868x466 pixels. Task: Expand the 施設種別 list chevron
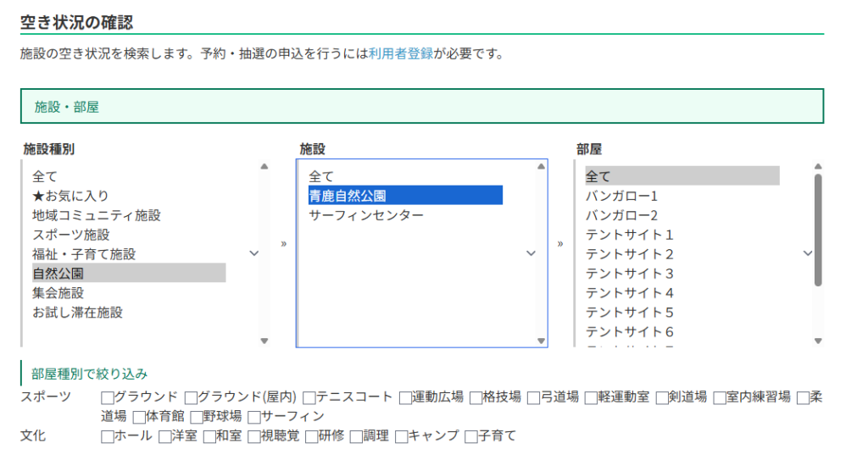[254, 253]
